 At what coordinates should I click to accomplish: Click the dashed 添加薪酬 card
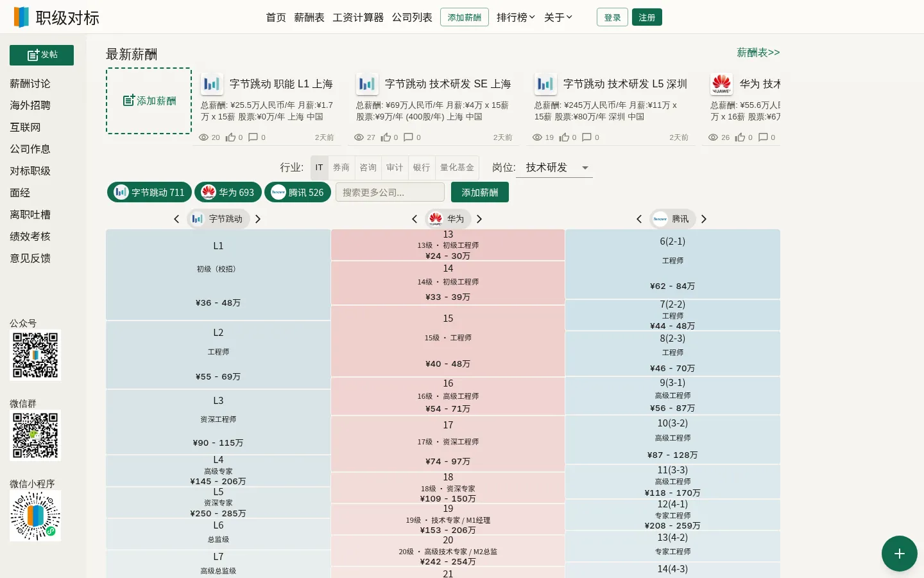coord(149,101)
